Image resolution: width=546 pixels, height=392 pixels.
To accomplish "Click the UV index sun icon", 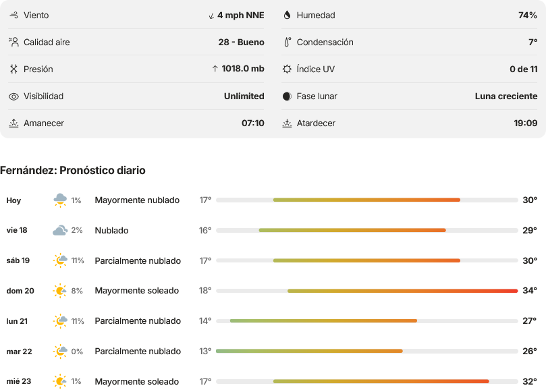I will point(287,69).
